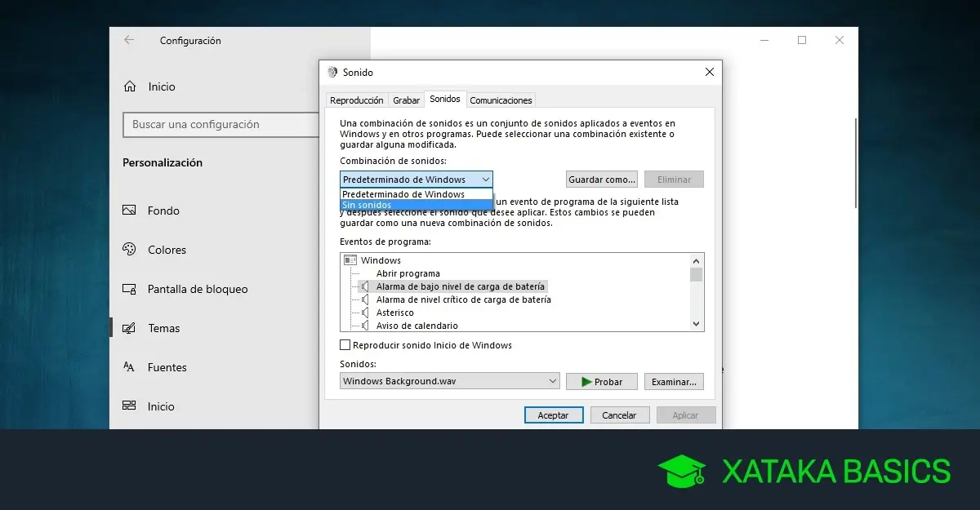This screenshot has height=510, width=980.
Task: Click the Cancelar button
Action: [619, 415]
